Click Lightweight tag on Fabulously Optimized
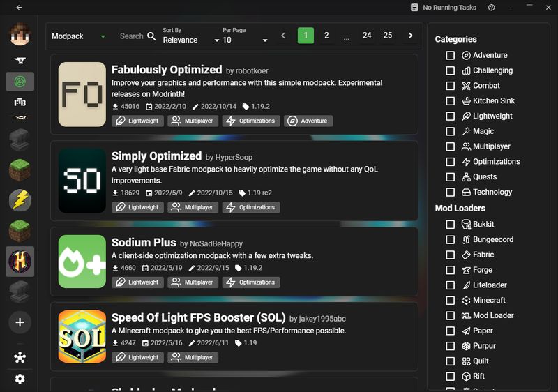Image resolution: width=558 pixels, height=392 pixels. (x=137, y=121)
